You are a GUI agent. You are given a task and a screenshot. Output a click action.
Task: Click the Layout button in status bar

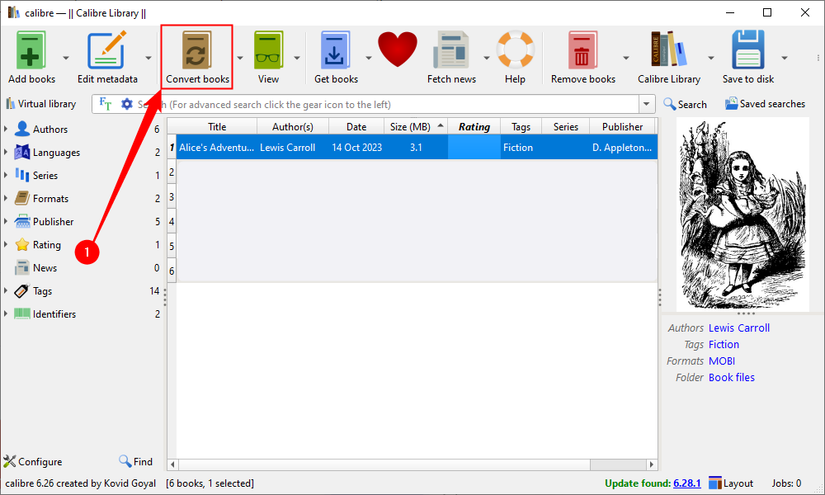click(x=731, y=483)
